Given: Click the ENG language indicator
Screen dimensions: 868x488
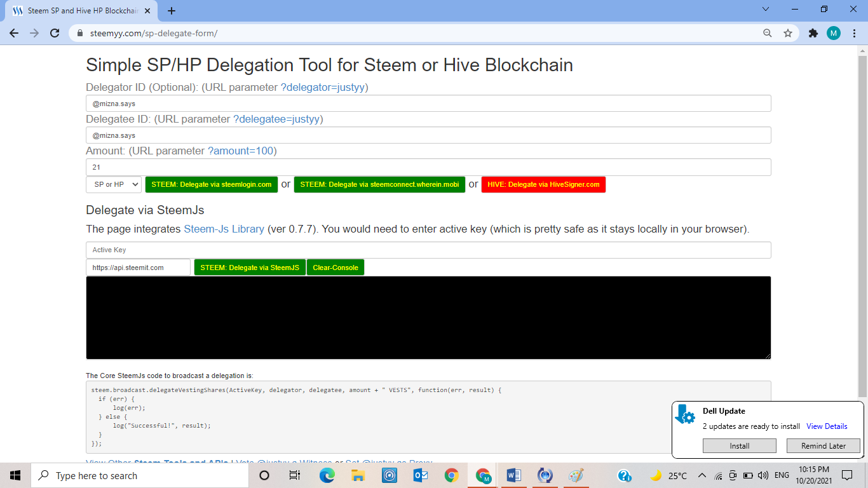Looking at the screenshot, I should pyautogui.click(x=782, y=475).
